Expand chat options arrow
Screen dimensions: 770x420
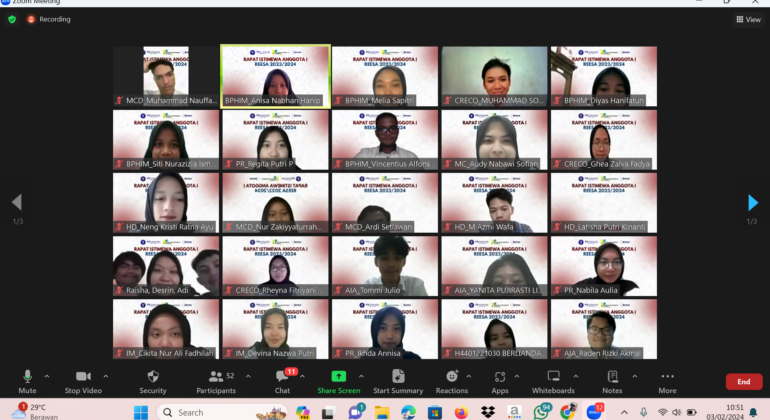pyautogui.click(x=302, y=376)
